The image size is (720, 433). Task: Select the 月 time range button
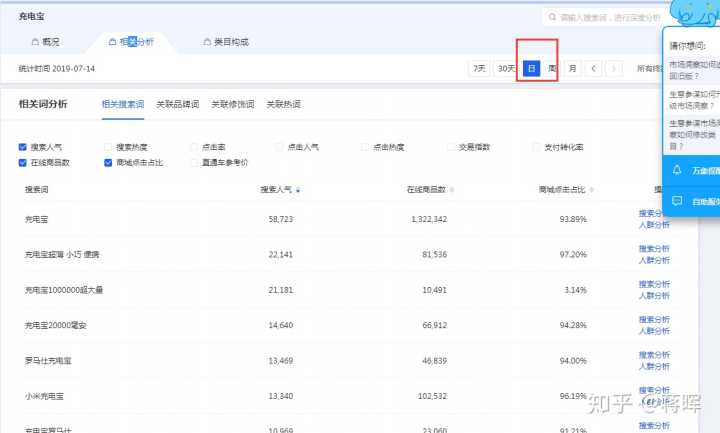pos(572,69)
